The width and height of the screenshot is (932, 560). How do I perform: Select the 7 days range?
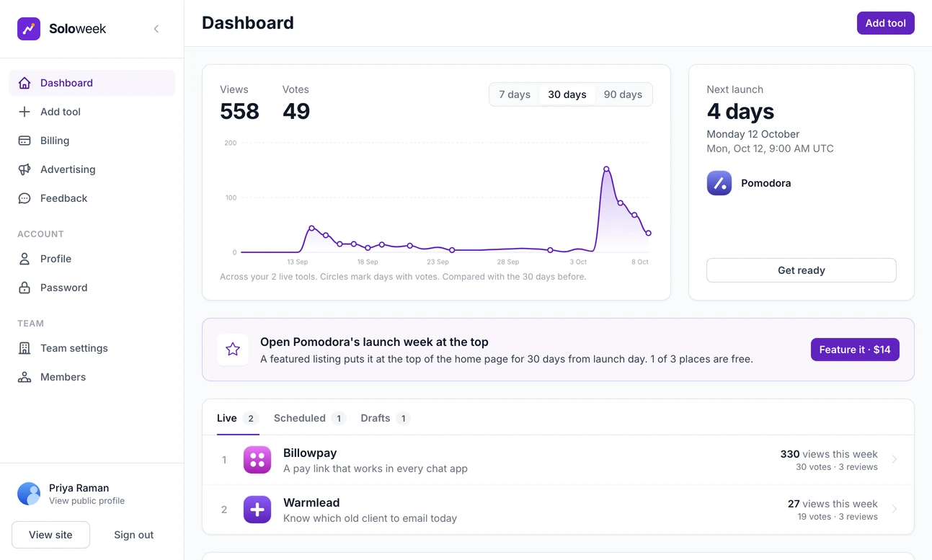(515, 94)
